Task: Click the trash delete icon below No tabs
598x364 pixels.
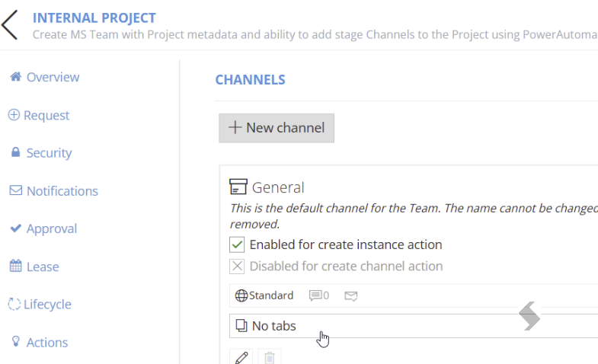Action: coord(270,357)
